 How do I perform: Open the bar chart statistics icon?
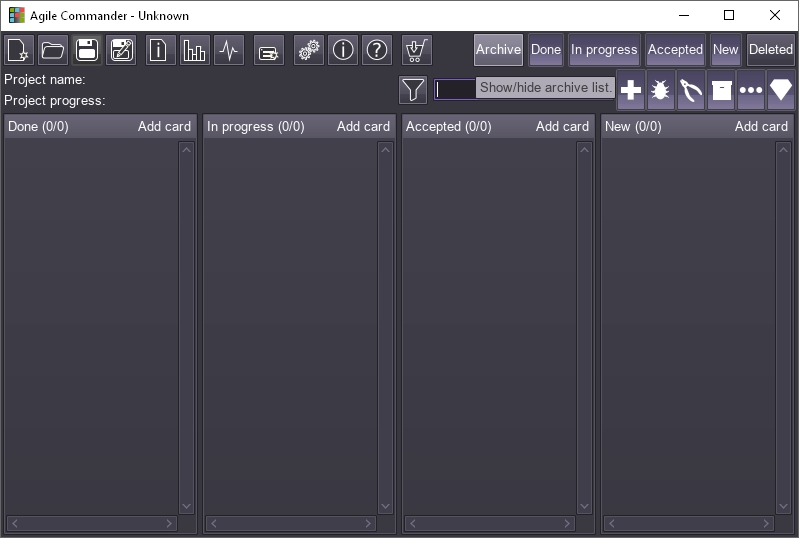click(x=194, y=50)
